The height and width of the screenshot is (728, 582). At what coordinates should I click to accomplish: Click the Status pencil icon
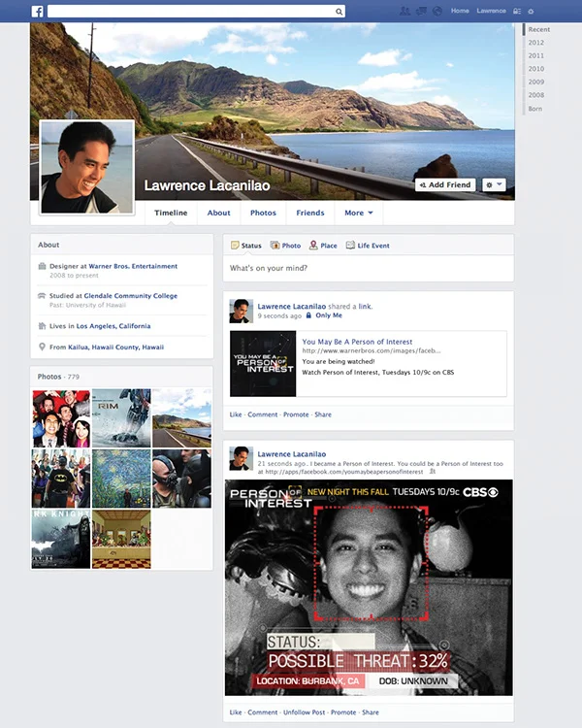coord(235,246)
